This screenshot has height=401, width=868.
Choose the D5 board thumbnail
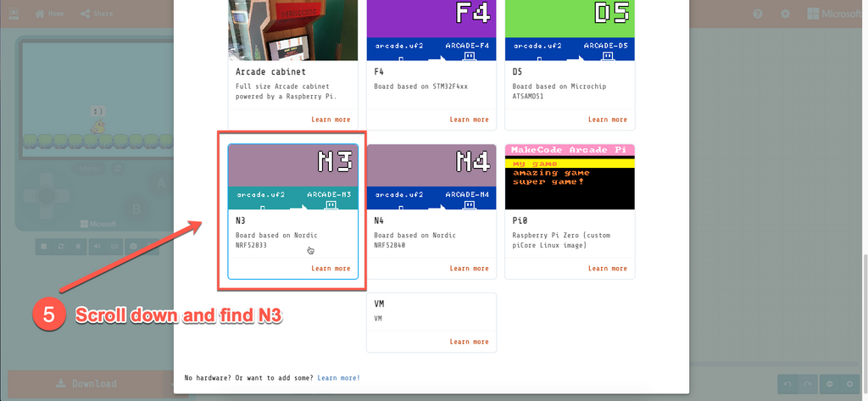click(x=569, y=31)
